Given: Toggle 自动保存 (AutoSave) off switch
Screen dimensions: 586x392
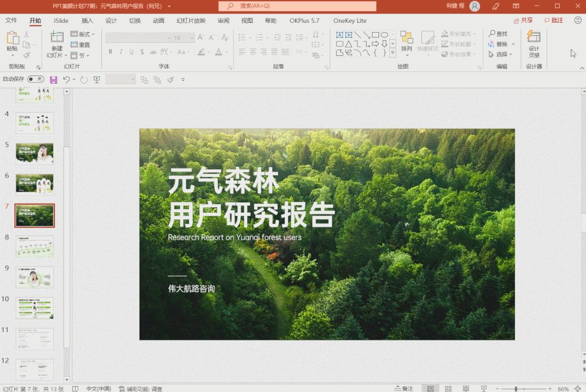Looking at the screenshot, I should pos(36,79).
